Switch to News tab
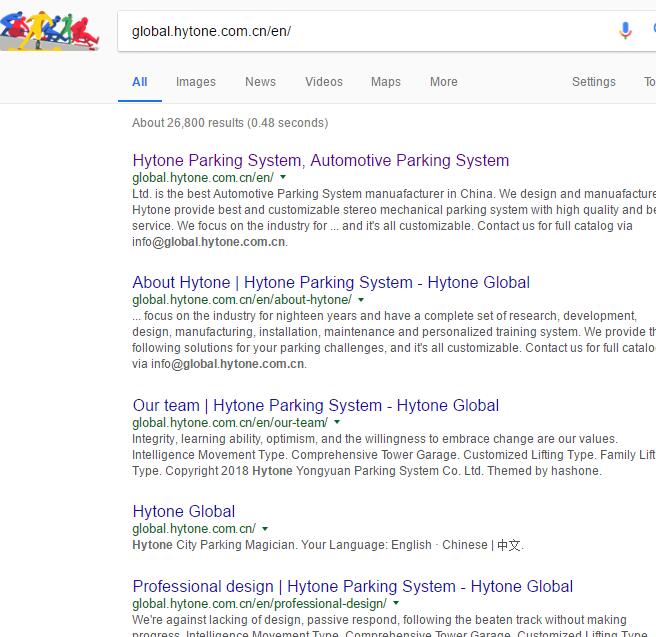Image resolution: width=656 pixels, height=637 pixels. point(260,82)
